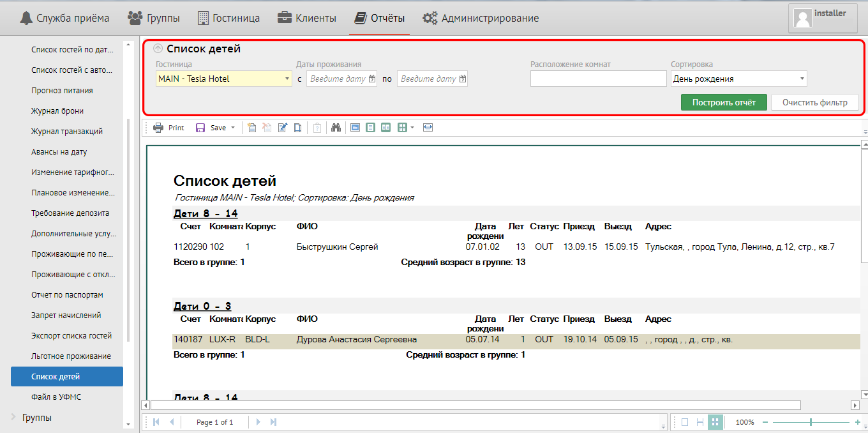Open the Администрирование menu tab
The image size is (868, 433).
coord(481,18)
